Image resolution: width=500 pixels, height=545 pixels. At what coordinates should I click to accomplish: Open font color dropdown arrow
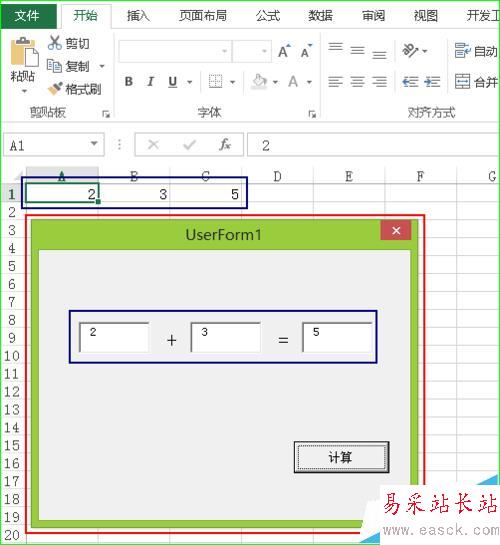point(309,82)
